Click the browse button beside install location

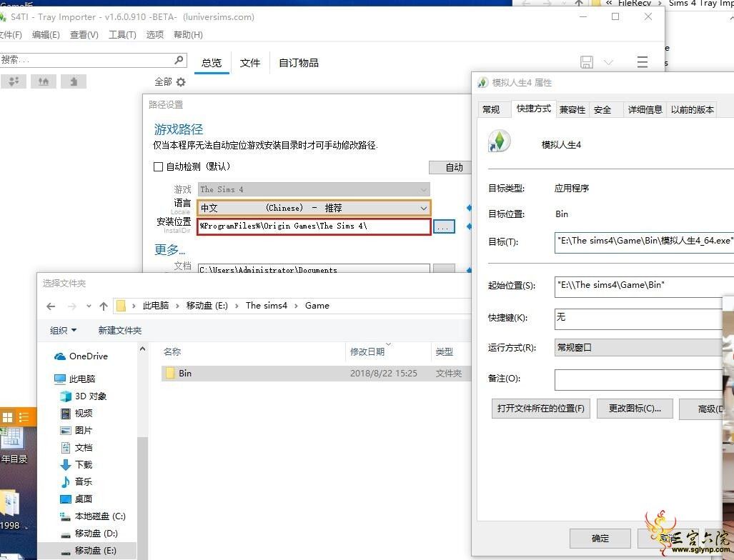point(444,226)
